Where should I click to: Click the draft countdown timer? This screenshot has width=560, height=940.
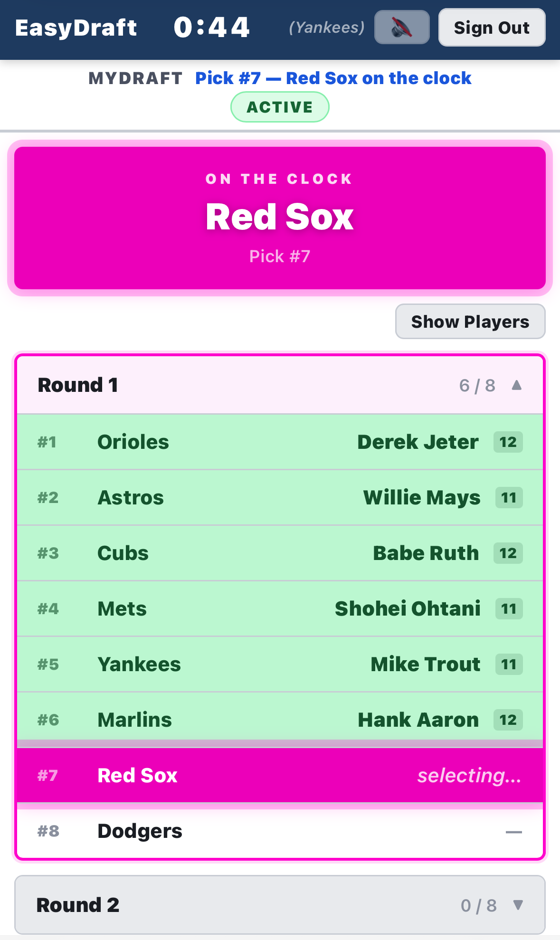(x=210, y=27)
